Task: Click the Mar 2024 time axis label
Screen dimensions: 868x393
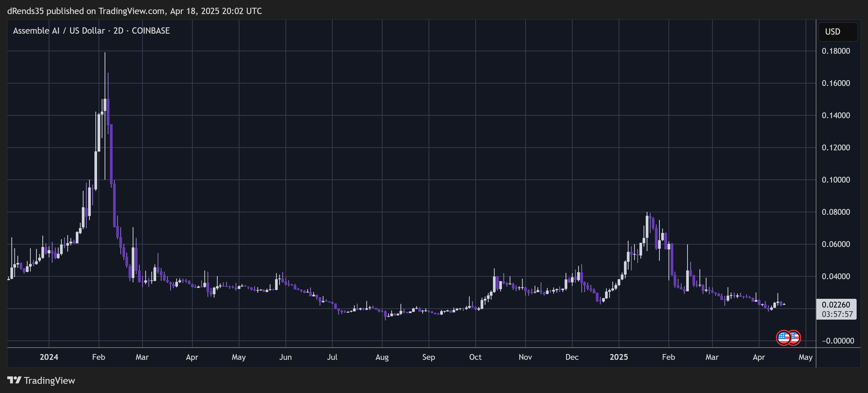Action: pos(142,357)
